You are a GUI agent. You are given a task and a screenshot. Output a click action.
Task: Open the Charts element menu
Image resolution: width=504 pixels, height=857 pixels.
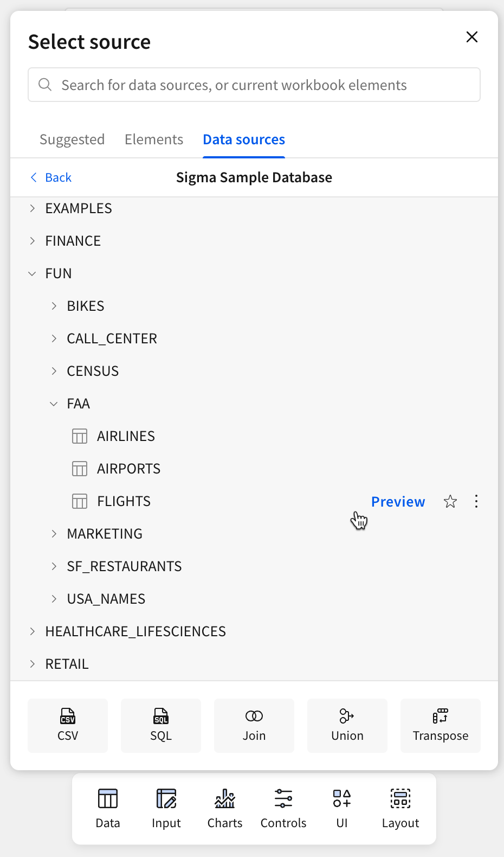(225, 808)
